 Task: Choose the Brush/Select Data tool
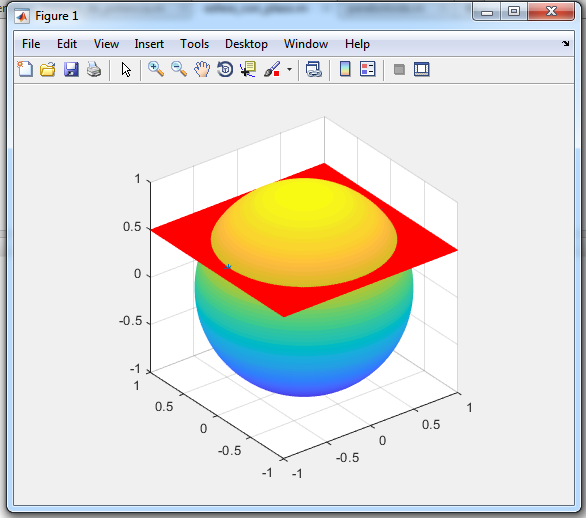(272, 70)
